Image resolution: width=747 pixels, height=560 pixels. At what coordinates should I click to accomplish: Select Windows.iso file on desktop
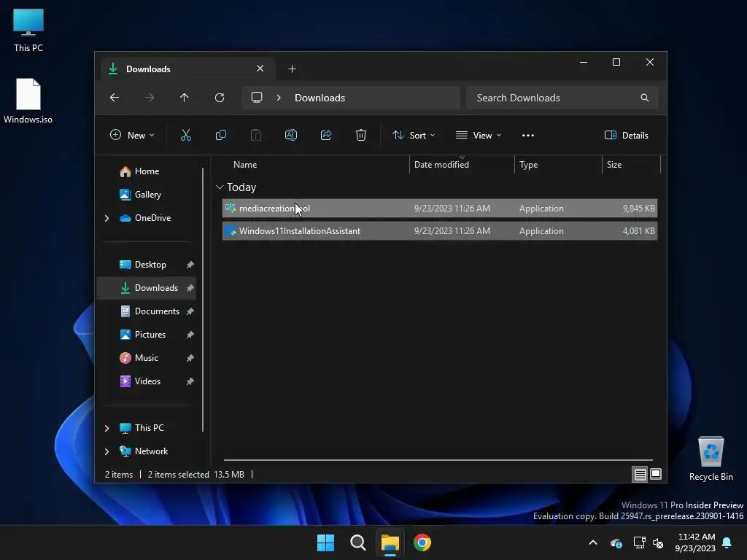point(28,101)
